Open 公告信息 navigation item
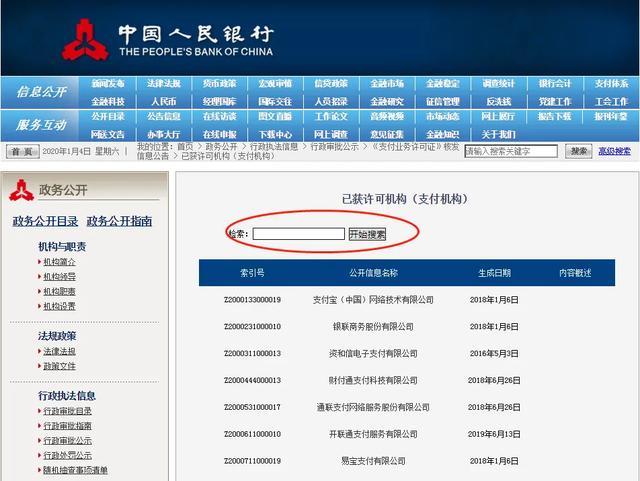This screenshot has height=481, width=640. 164,117
